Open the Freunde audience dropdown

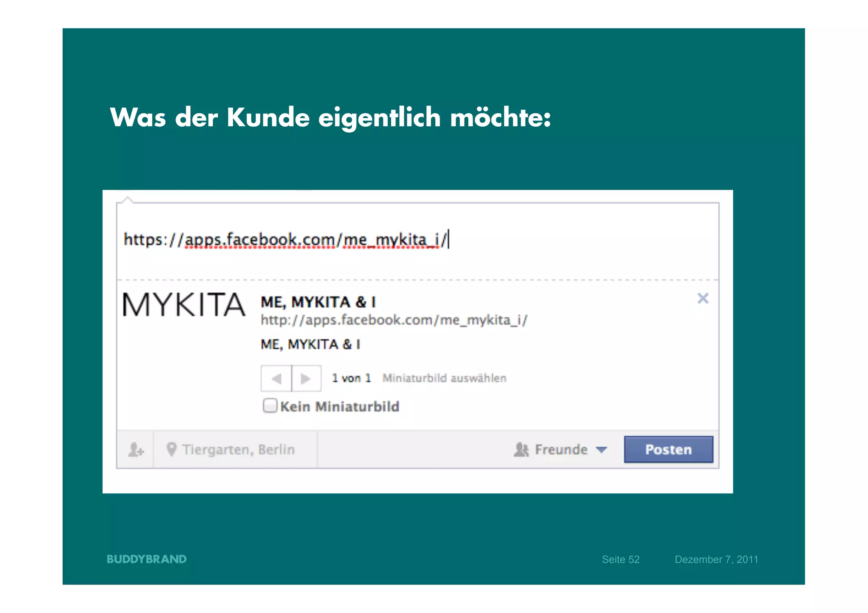[x=561, y=449]
